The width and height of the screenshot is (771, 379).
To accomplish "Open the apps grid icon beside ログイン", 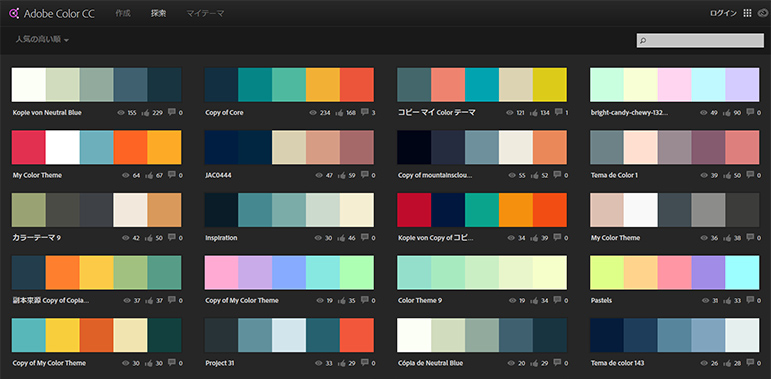I will (x=747, y=13).
